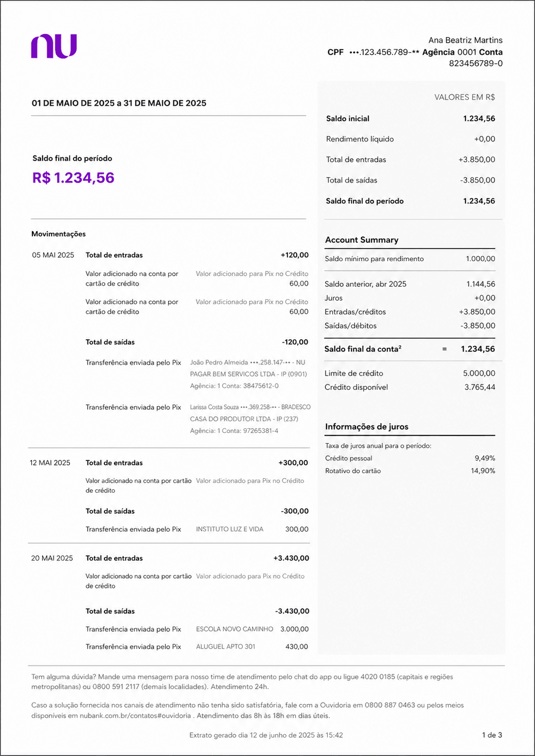Select the 05 MAI 2025 transaction group
This screenshot has width=535, height=756.
pos(52,255)
